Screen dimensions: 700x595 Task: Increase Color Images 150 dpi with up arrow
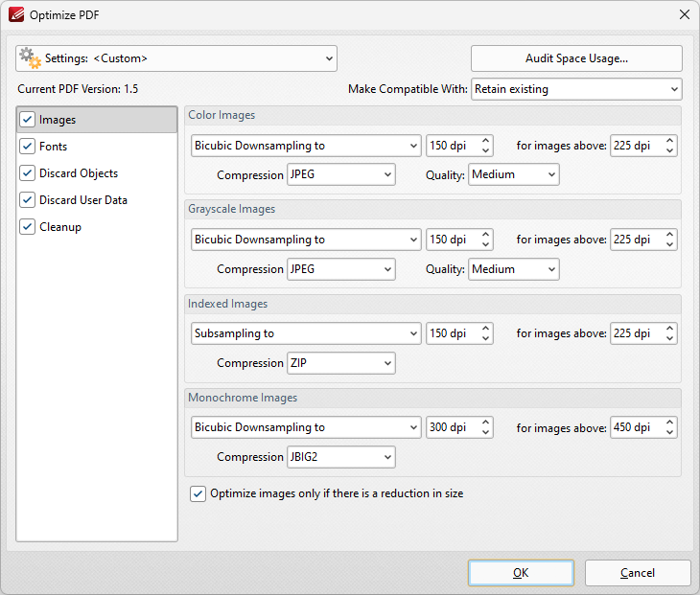(x=485, y=141)
